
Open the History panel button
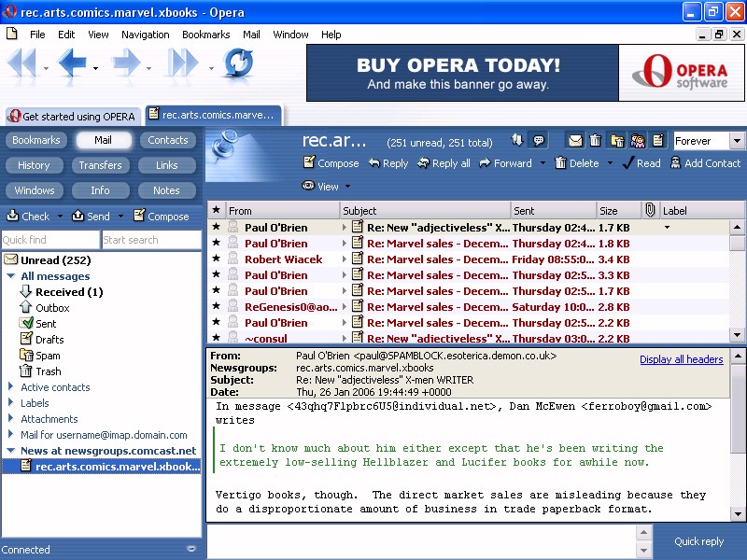pyautogui.click(x=34, y=165)
